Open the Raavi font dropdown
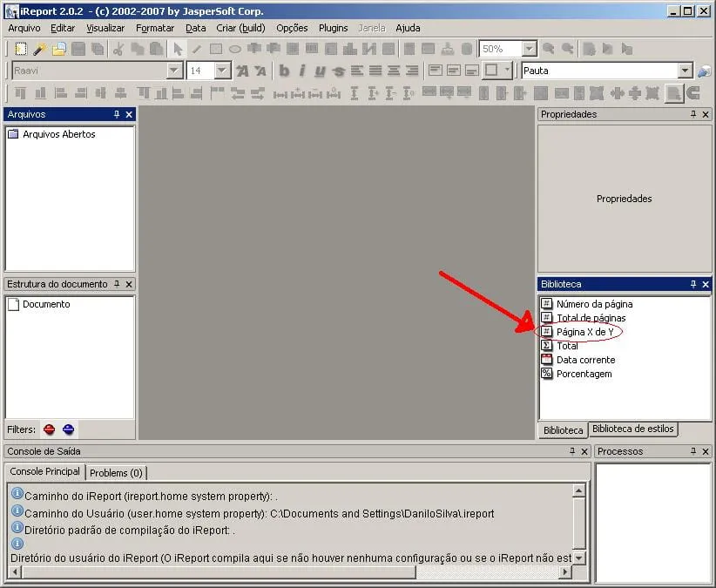The image size is (716, 588). coord(174,71)
